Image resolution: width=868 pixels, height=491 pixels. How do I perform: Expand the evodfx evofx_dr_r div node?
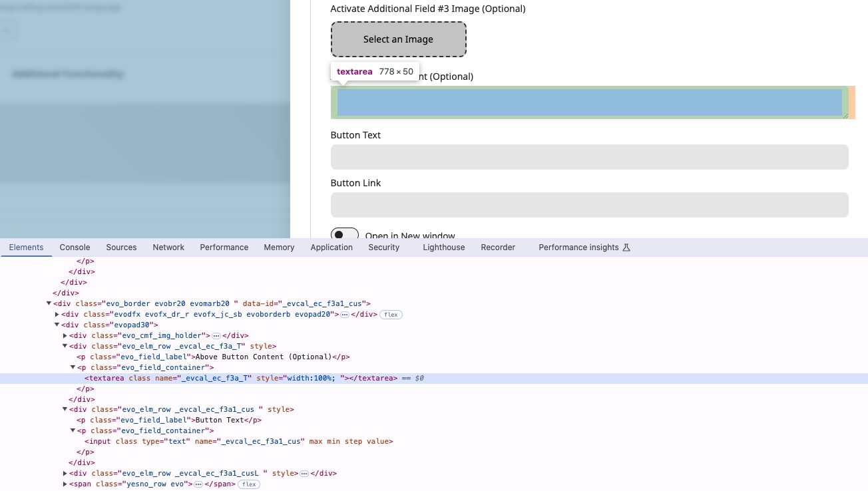(x=57, y=314)
